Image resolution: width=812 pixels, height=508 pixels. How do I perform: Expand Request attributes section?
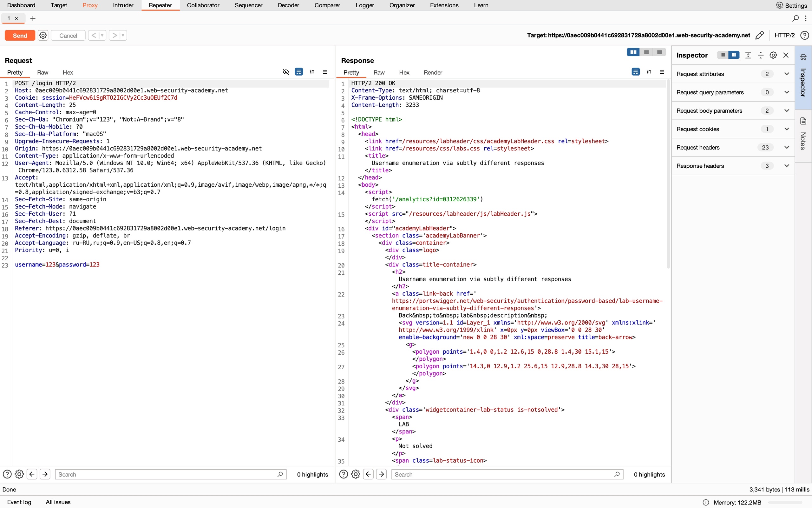(733, 74)
